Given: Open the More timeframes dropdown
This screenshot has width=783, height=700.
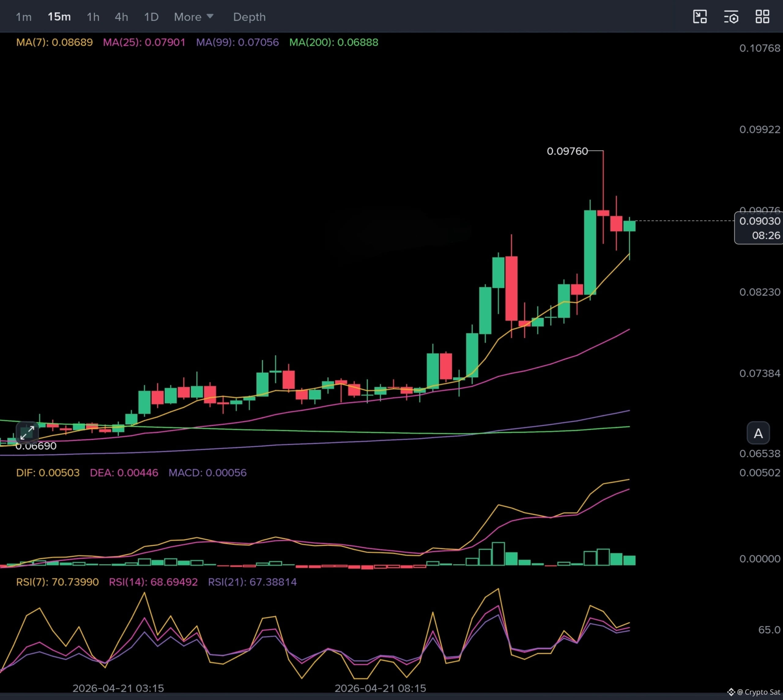Looking at the screenshot, I should click(x=193, y=17).
